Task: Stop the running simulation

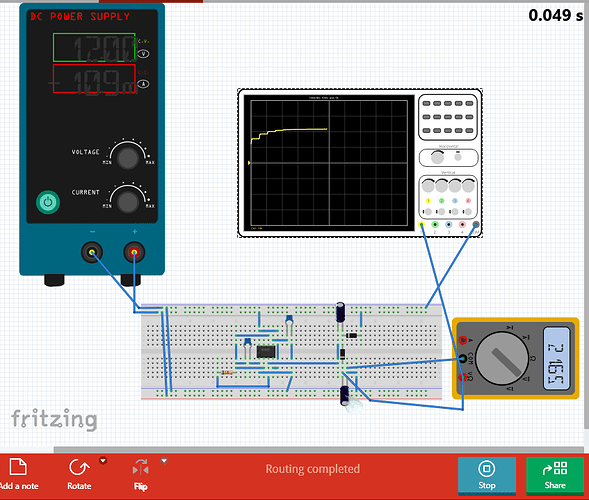Action: 487,475
